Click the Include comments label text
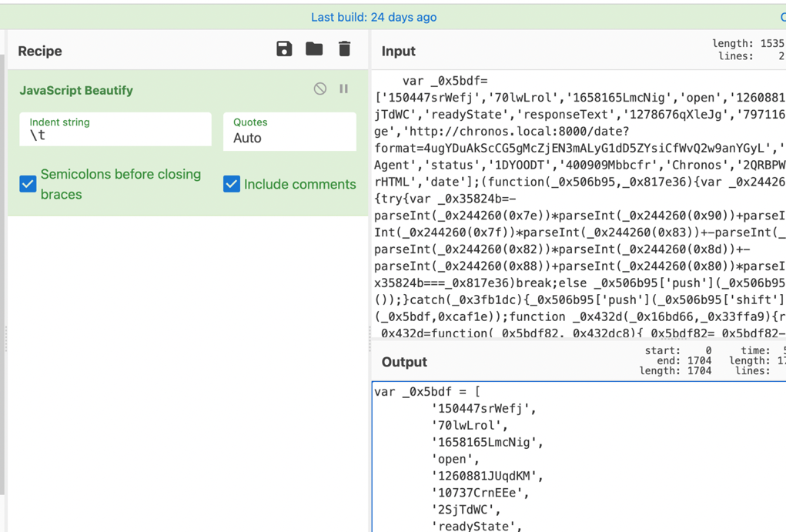Image resolution: width=786 pixels, height=532 pixels. click(x=299, y=185)
